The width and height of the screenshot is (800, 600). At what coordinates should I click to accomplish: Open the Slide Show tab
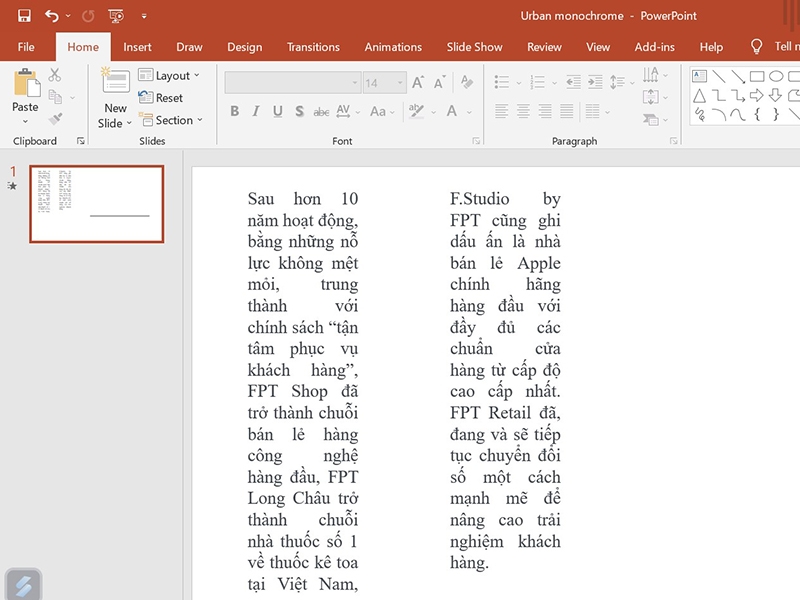474,47
